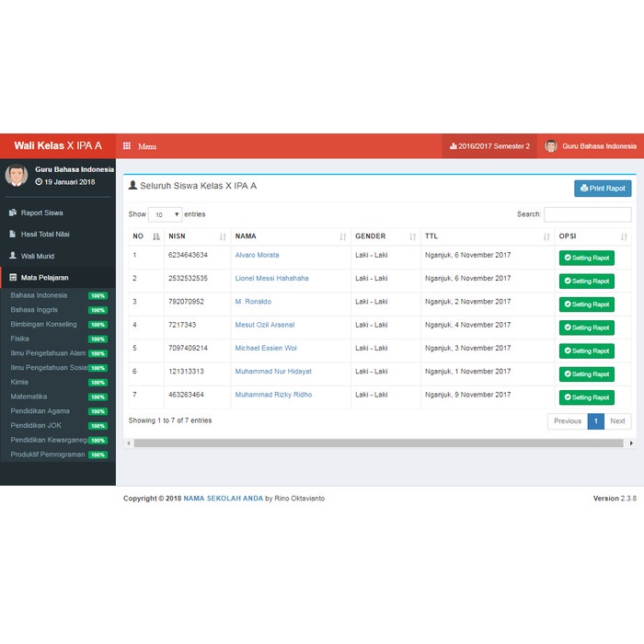644x644 pixels.
Task: Click the Guru Bahasa Indonesia avatar in top bar
Action: tap(551, 146)
